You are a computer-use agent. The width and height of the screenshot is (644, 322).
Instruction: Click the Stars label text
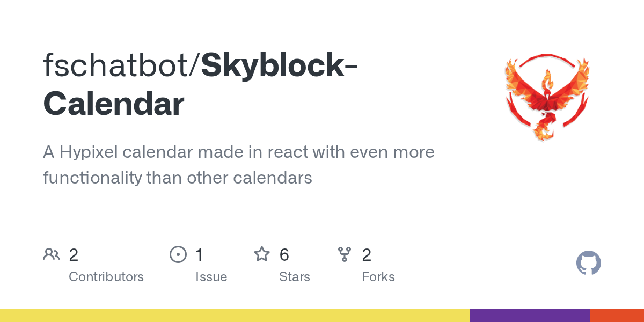295,277
